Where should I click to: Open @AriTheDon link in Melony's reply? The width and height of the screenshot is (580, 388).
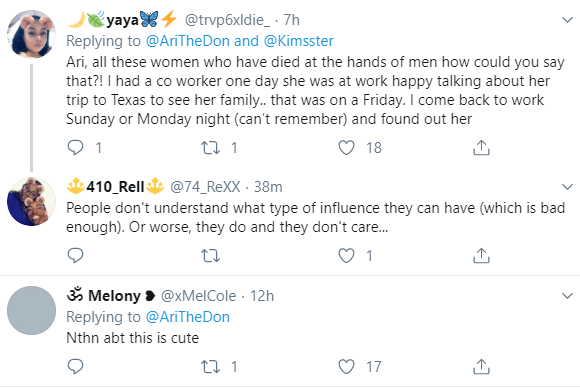point(188,317)
